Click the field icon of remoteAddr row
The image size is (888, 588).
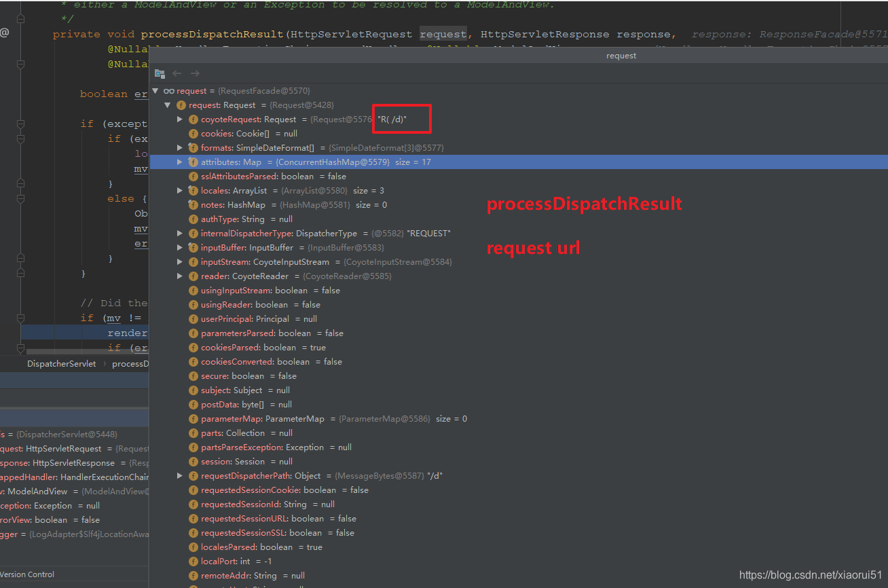(x=193, y=576)
